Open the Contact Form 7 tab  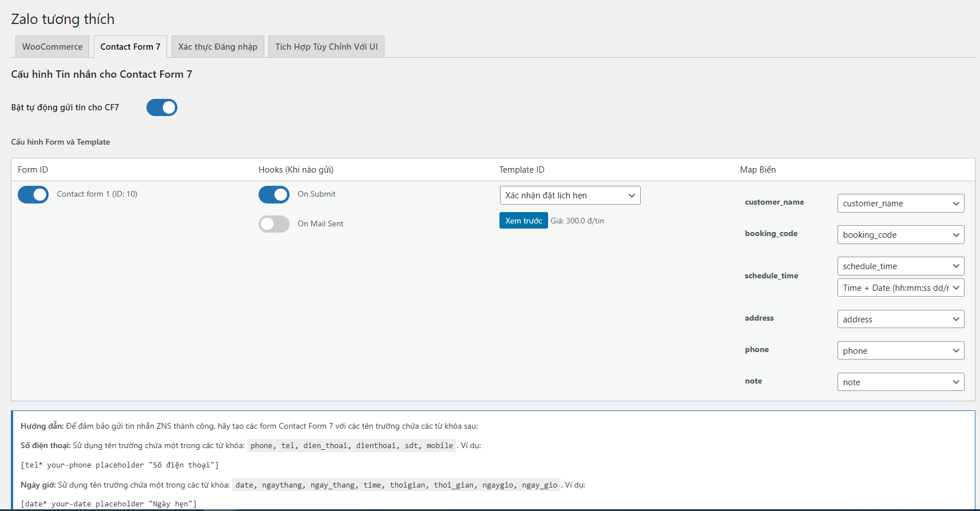130,47
